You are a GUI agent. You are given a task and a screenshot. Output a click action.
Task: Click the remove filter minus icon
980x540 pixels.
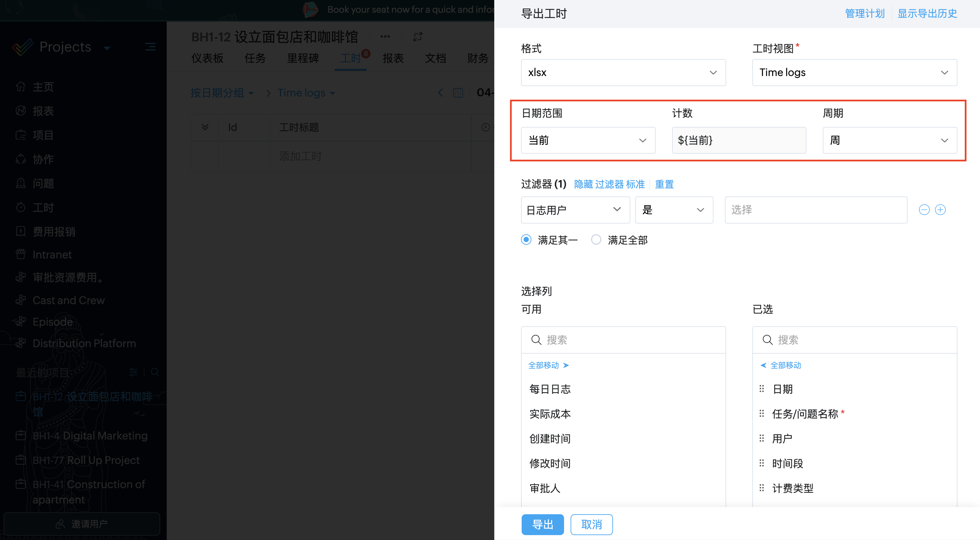coord(924,210)
